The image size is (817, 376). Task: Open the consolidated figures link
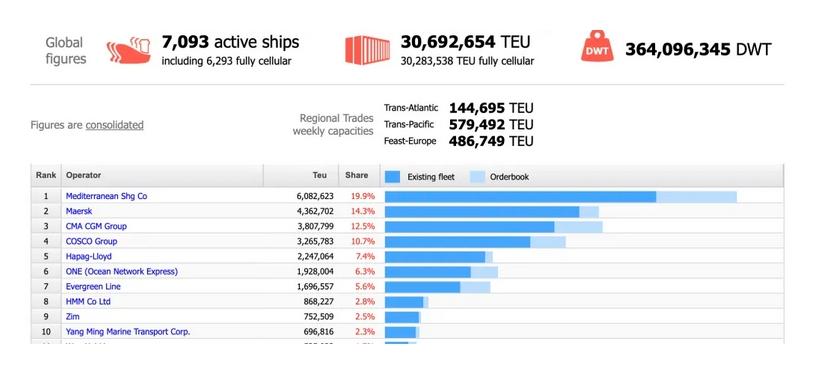[115, 125]
